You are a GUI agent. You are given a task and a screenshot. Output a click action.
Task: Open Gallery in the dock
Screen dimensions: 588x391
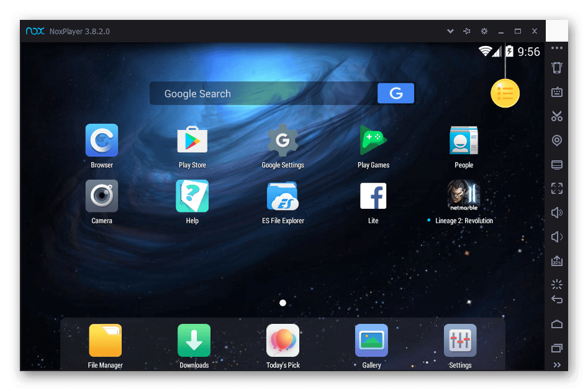(x=371, y=340)
